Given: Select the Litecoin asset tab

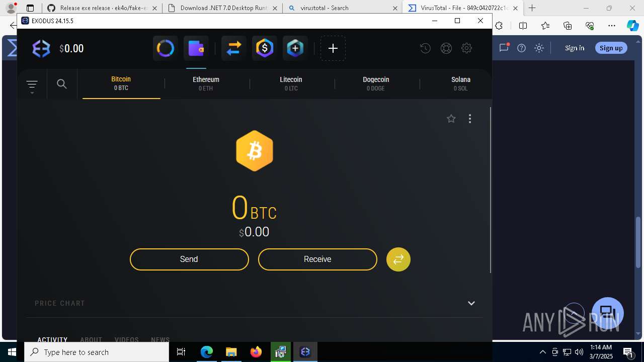Looking at the screenshot, I should 291,83.
